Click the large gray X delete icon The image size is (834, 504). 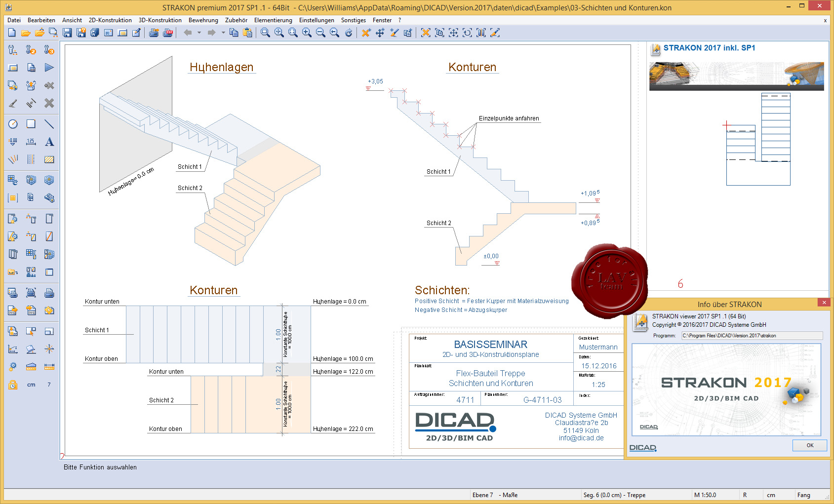point(49,103)
